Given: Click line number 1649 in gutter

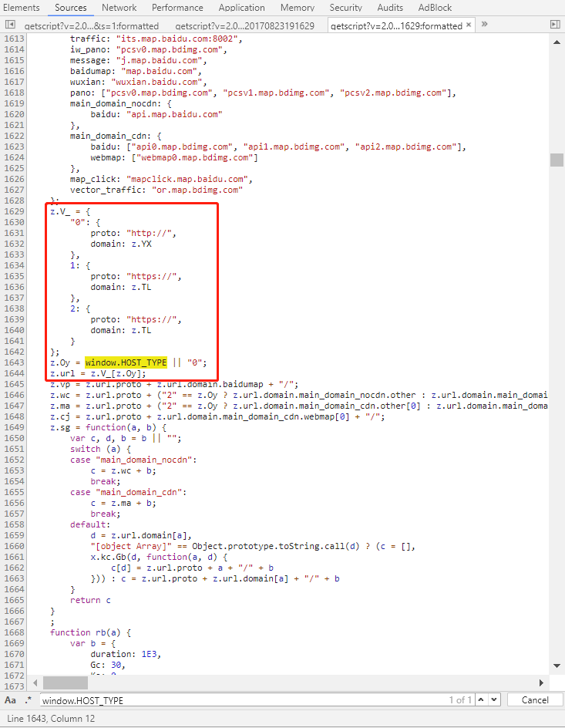Looking at the screenshot, I should [x=15, y=427].
